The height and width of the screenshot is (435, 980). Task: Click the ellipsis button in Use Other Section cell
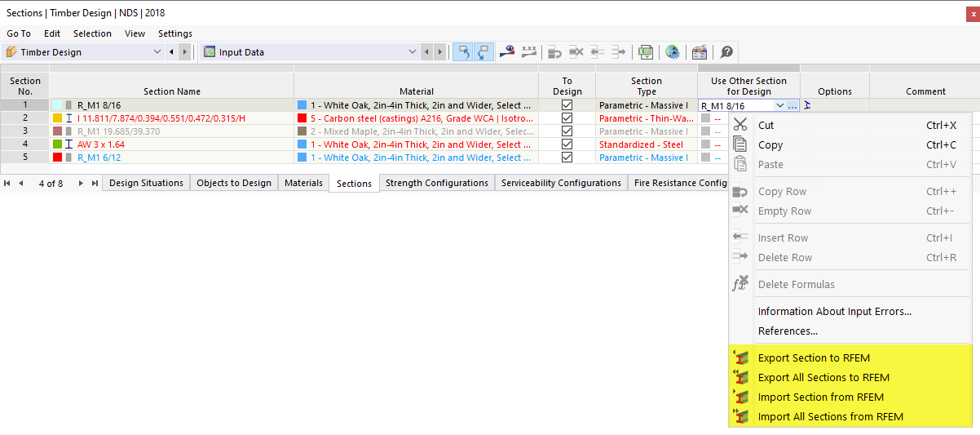[x=792, y=106]
